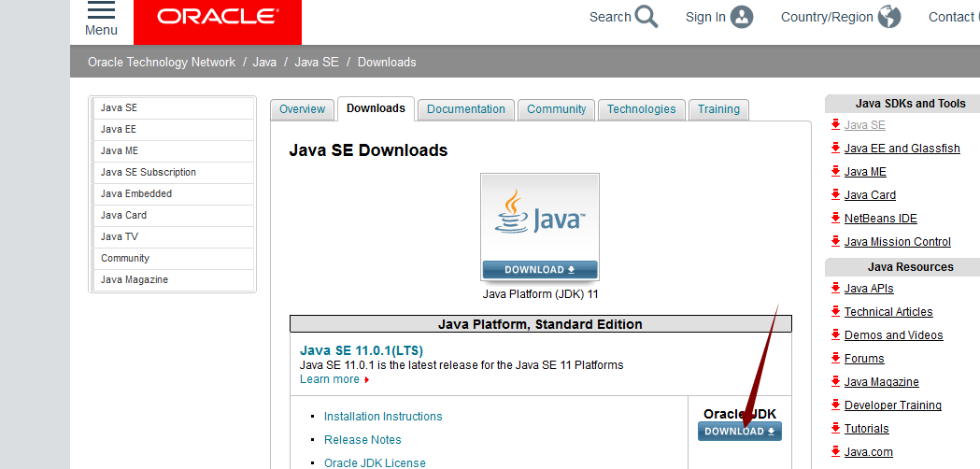Screen dimensions: 980x469
Task: Open the NetBeans IDE link
Action: tap(881, 219)
